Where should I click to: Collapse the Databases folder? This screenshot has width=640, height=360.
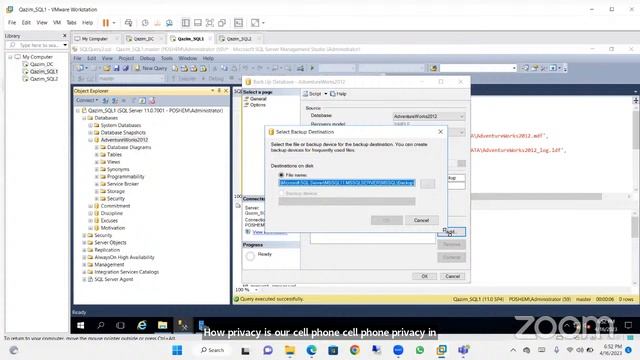click(x=84, y=118)
